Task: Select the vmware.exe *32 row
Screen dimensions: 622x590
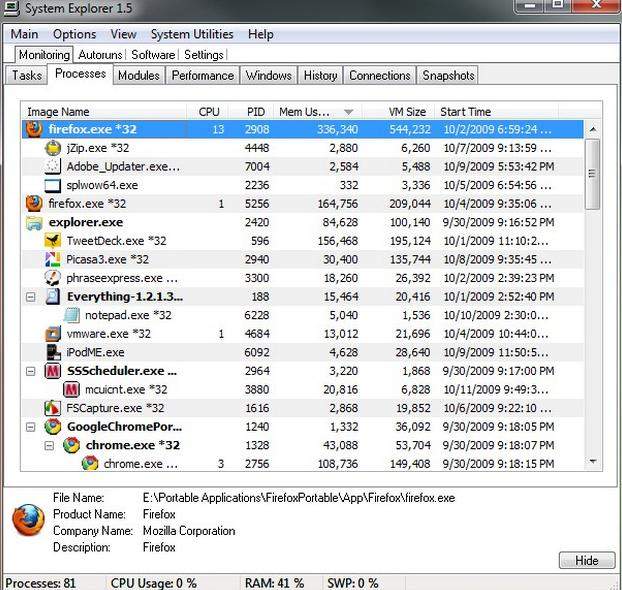Action: pyautogui.click(x=302, y=334)
